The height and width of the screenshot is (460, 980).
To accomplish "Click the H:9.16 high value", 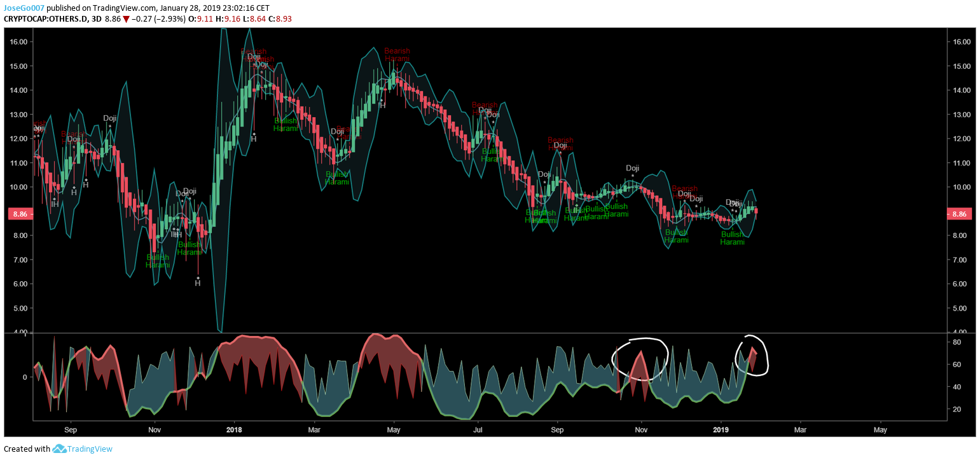I will point(228,19).
